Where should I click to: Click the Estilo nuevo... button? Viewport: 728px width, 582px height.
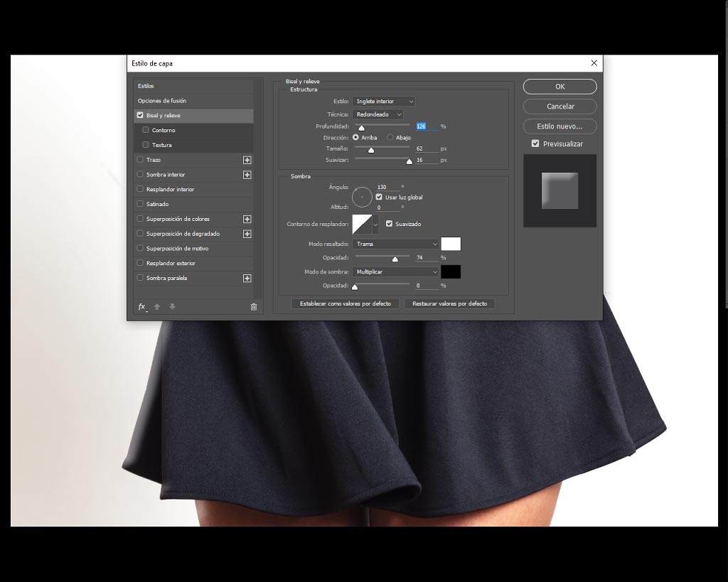coord(560,126)
